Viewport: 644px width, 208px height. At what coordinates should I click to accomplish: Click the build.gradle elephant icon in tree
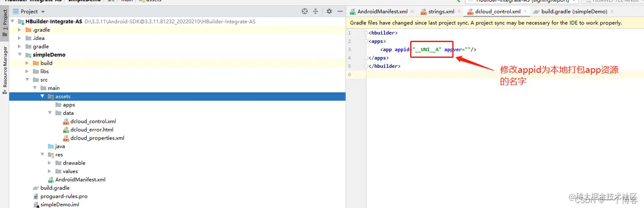(36, 188)
